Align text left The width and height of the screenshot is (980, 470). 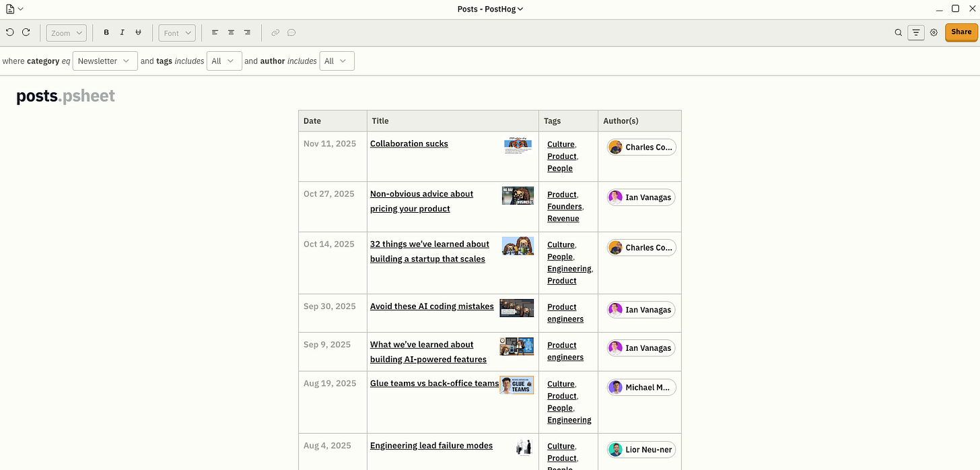[215, 32]
